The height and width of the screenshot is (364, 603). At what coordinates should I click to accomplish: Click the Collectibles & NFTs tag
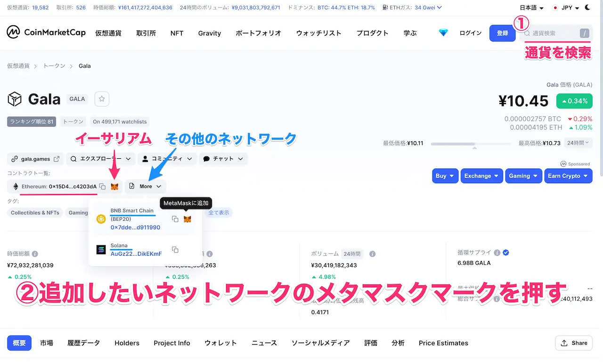click(x=35, y=213)
